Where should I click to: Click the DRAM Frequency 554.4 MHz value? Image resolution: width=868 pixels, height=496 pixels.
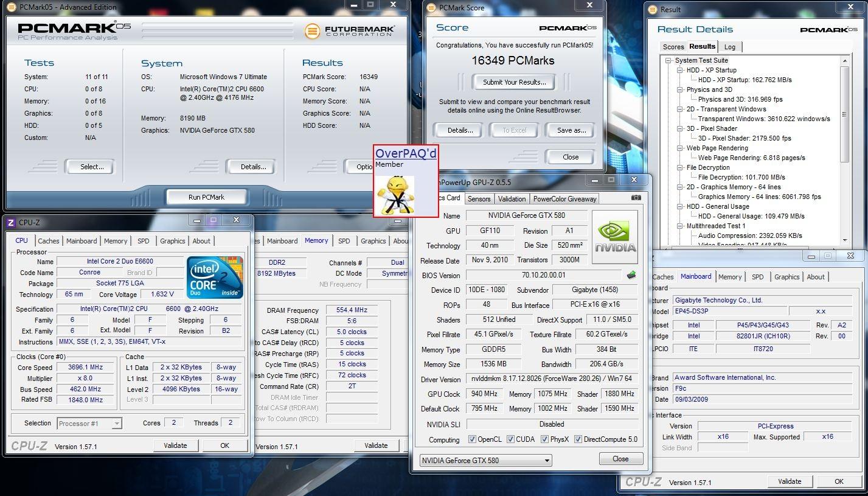point(352,310)
